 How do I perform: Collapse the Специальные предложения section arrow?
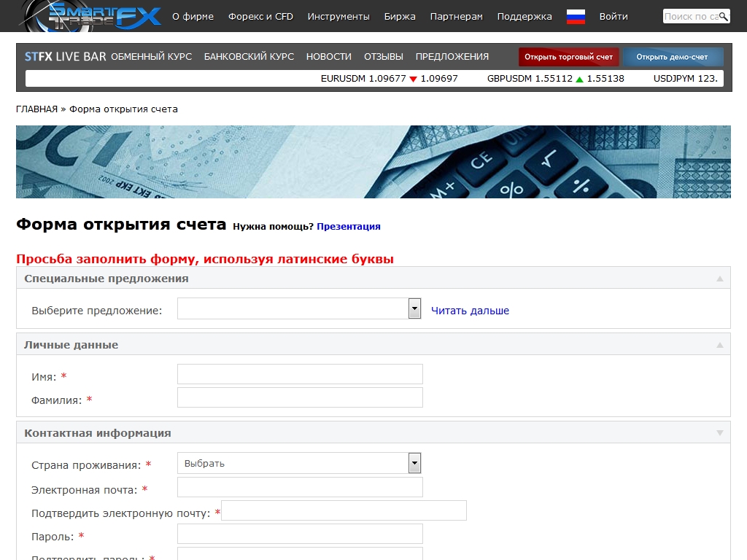pyautogui.click(x=719, y=279)
